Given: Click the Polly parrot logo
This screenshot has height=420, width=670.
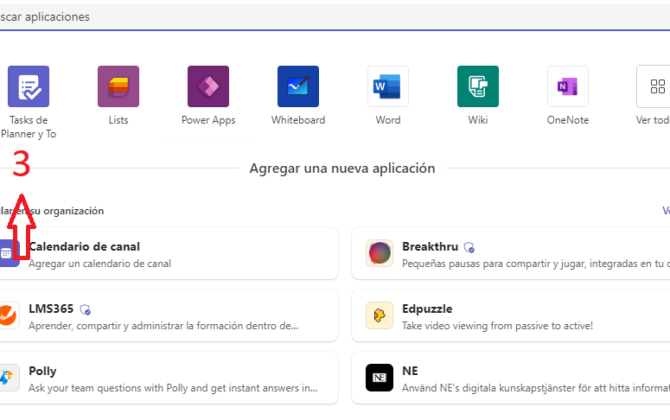Looking at the screenshot, I should [x=9, y=378].
